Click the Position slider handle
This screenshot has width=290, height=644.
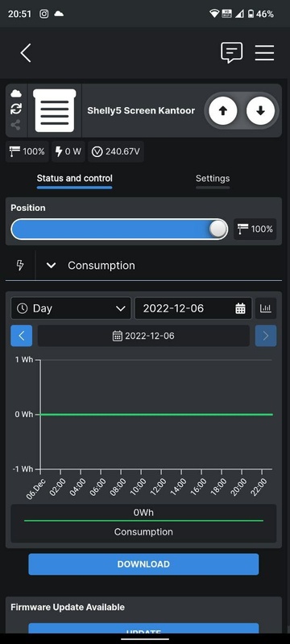(217, 229)
